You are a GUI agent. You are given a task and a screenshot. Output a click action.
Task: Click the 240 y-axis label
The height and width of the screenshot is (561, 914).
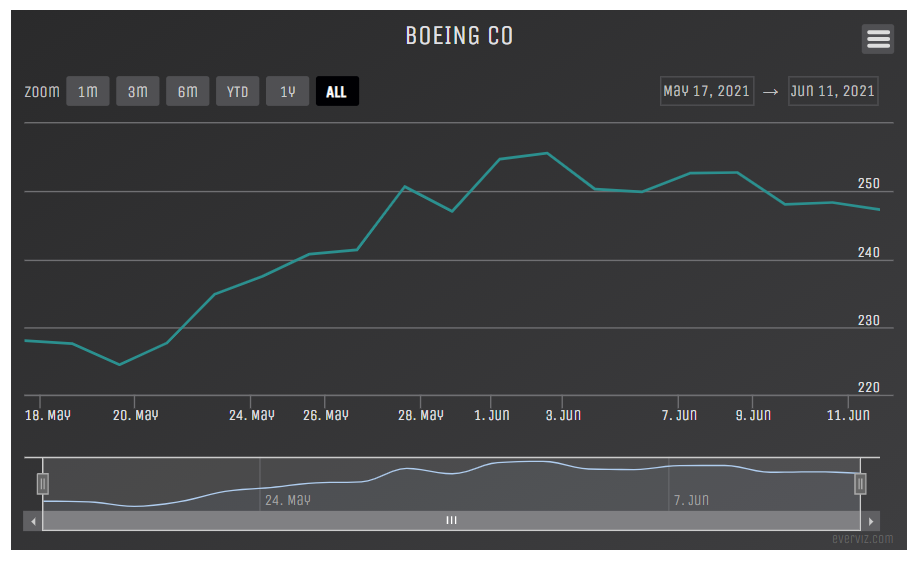[x=869, y=253]
